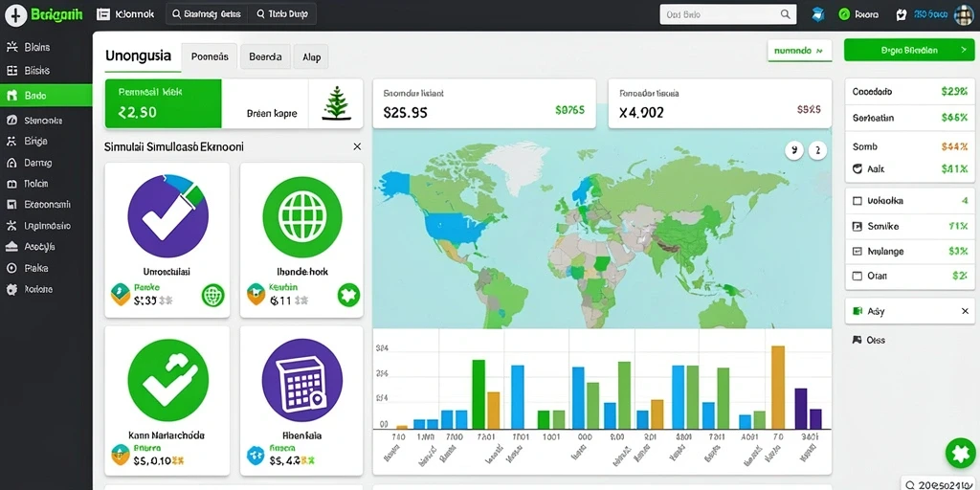Toggle the Mulange checkbox
980x490 pixels.
857,252
